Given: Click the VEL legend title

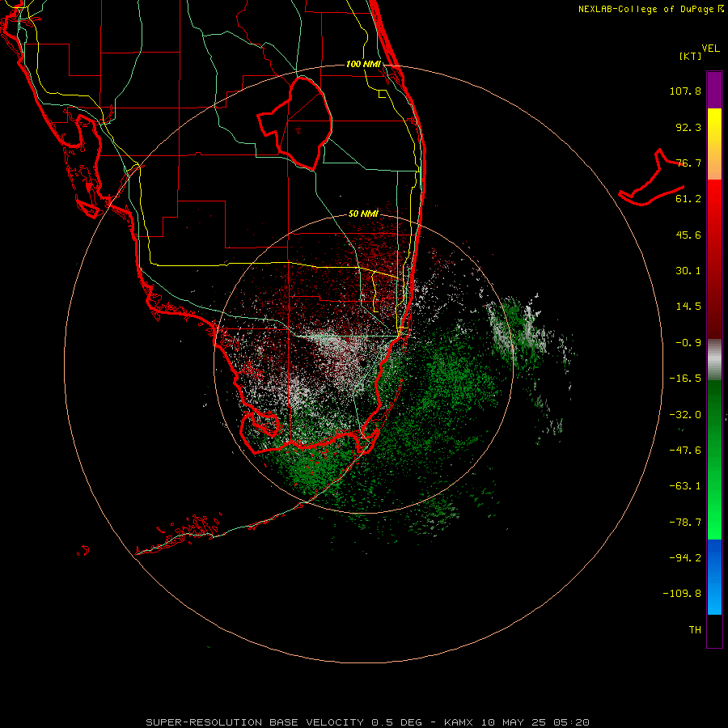Looking at the screenshot, I should (x=710, y=49).
